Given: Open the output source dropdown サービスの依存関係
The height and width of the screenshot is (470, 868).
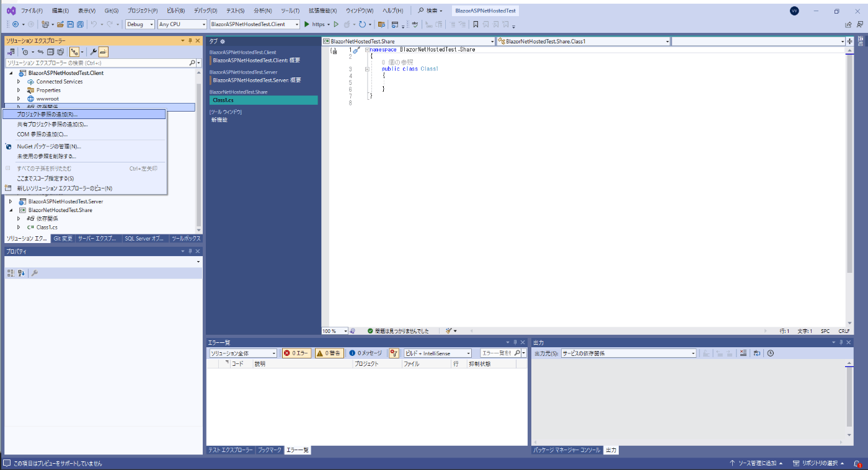Looking at the screenshot, I should click(629, 353).
